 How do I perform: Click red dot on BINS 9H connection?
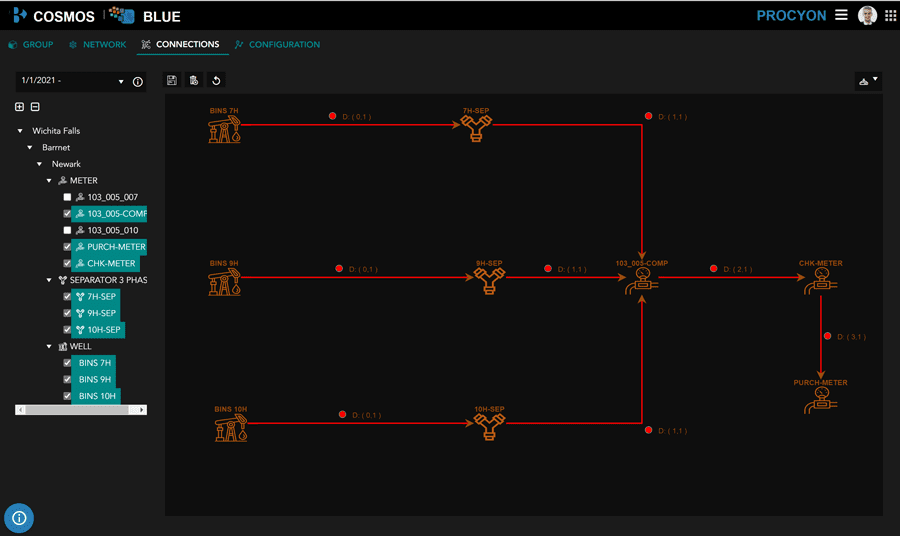(x=339, y=269)
